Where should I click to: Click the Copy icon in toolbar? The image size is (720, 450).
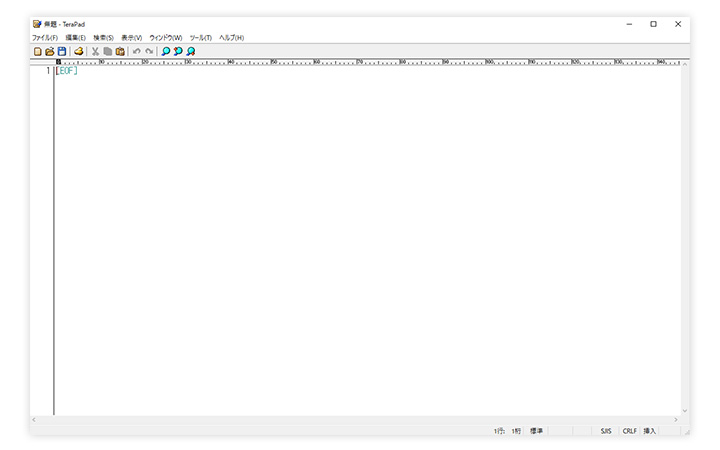point(107,51)
